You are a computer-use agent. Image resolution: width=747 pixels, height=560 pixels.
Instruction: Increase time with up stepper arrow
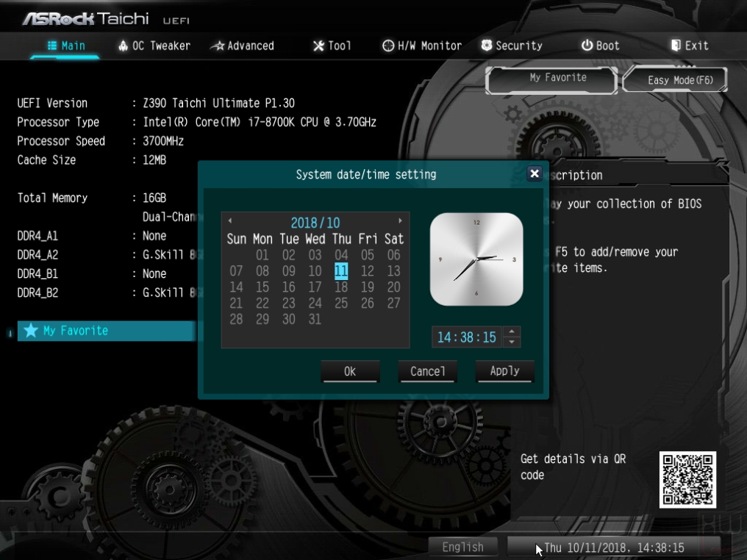coord(512,331)
